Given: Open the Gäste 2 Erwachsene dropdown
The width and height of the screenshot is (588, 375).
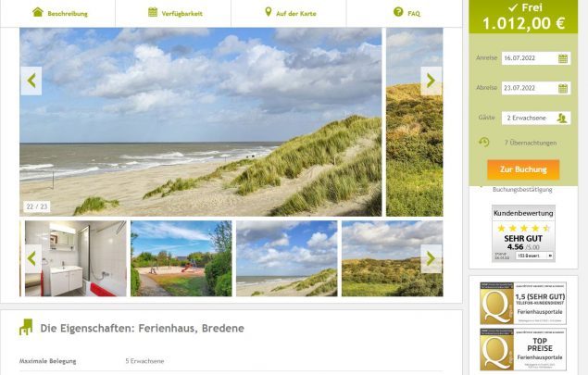Looking at the screenshot, I should click(536, 119).
